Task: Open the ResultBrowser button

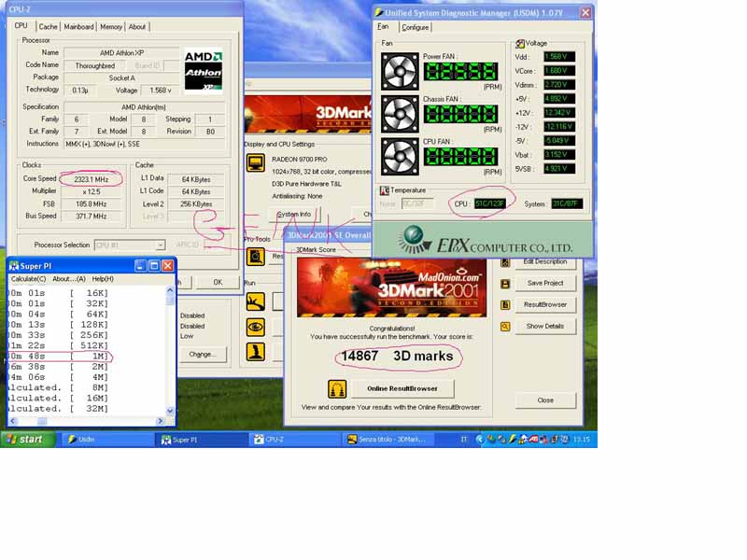Action: coord(545,305)
